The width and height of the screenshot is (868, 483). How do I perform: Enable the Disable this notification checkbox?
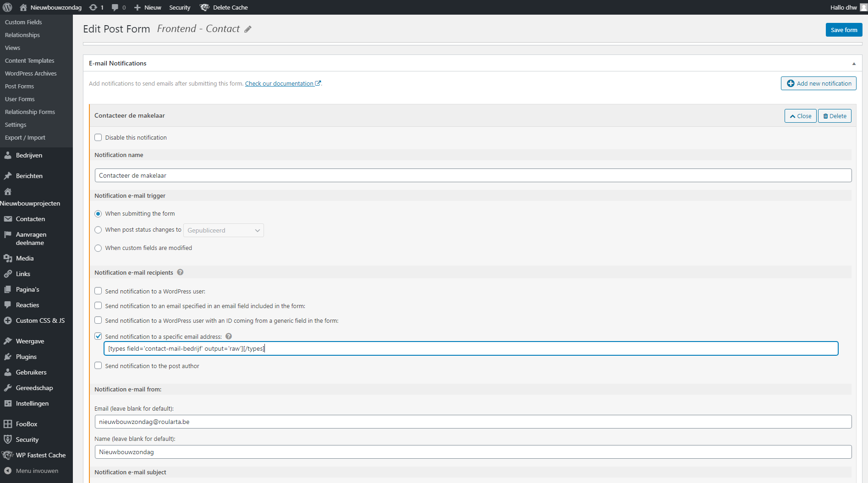[98, 137]
